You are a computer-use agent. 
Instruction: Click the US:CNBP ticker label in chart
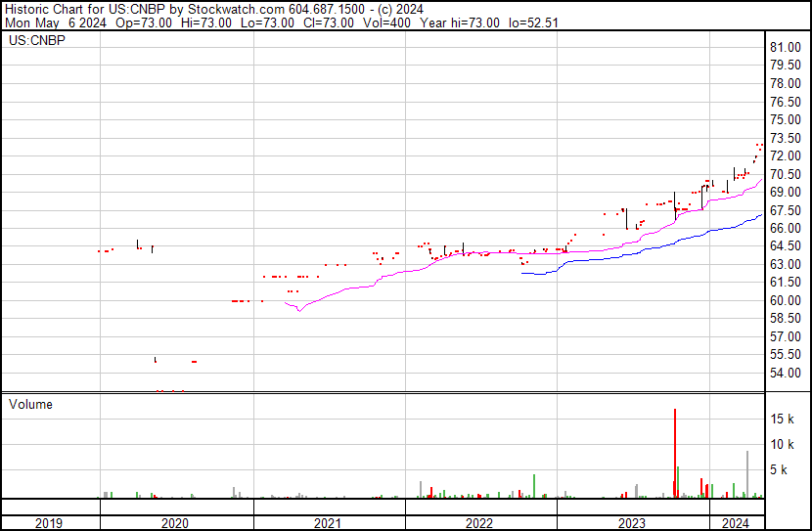click(32, 42)
